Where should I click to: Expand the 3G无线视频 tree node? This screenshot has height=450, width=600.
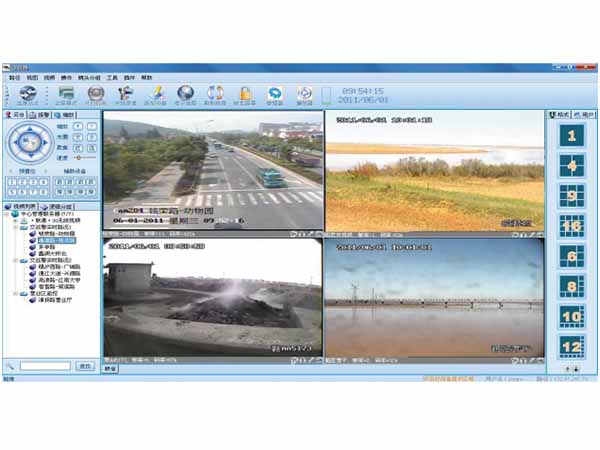point(15,221)
